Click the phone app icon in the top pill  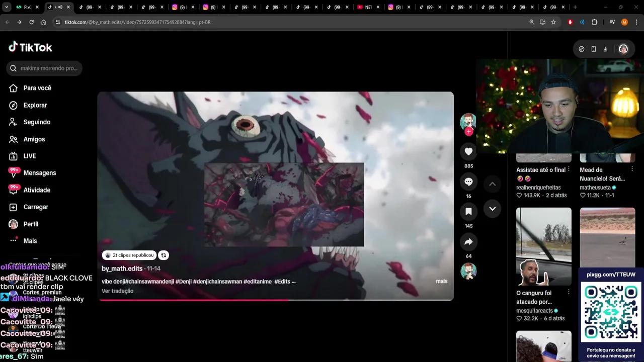coord(593,49)
